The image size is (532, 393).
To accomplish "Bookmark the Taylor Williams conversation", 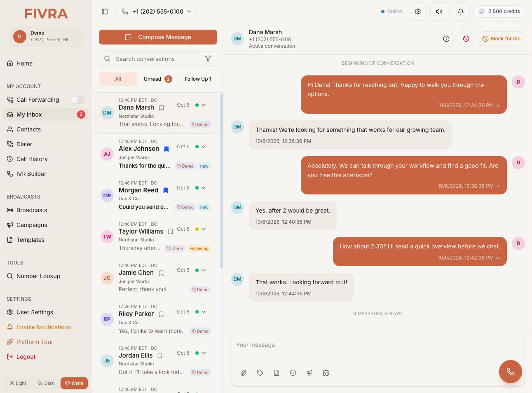I will point(171,232).
